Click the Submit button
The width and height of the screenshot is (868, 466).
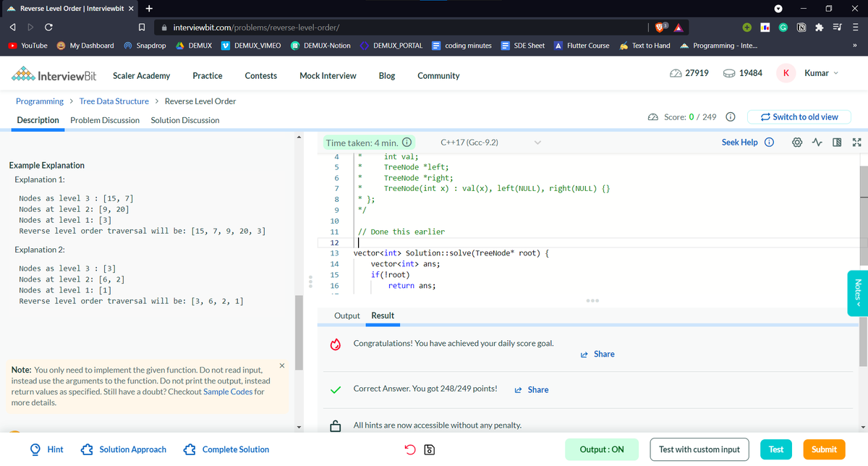[x=824, y=449]
